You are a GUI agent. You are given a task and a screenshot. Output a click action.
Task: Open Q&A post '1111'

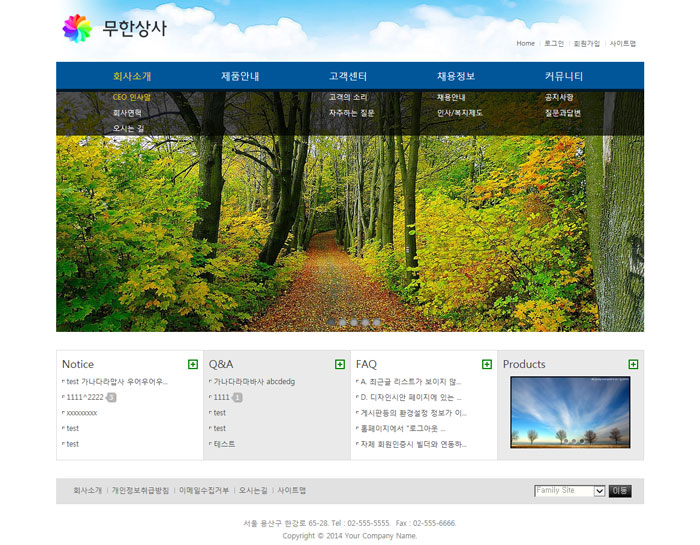point(221,397)
